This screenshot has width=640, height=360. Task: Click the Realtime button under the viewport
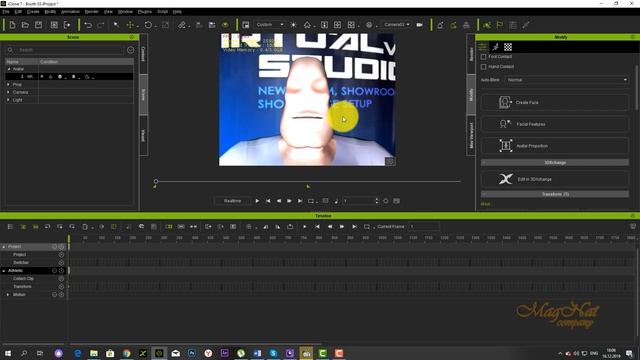tap(232, 201)
